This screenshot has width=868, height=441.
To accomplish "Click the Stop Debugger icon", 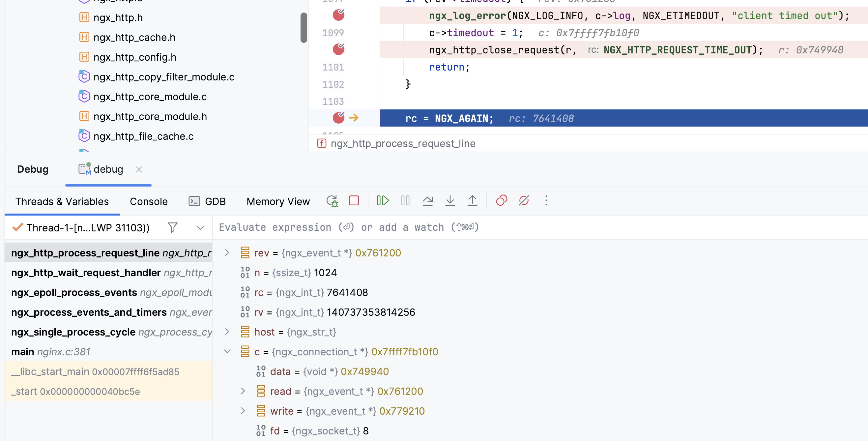I will [x=354, y=201].
